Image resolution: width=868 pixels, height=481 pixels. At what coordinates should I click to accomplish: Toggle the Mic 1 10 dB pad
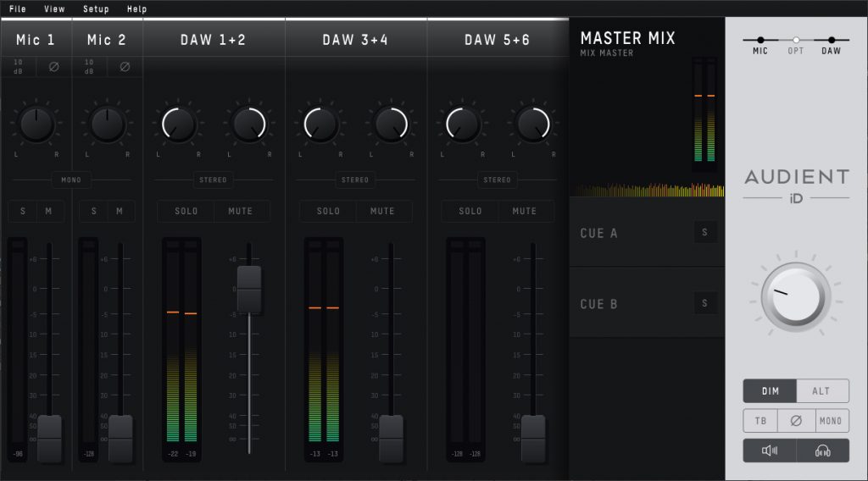[x=19, y=66]
